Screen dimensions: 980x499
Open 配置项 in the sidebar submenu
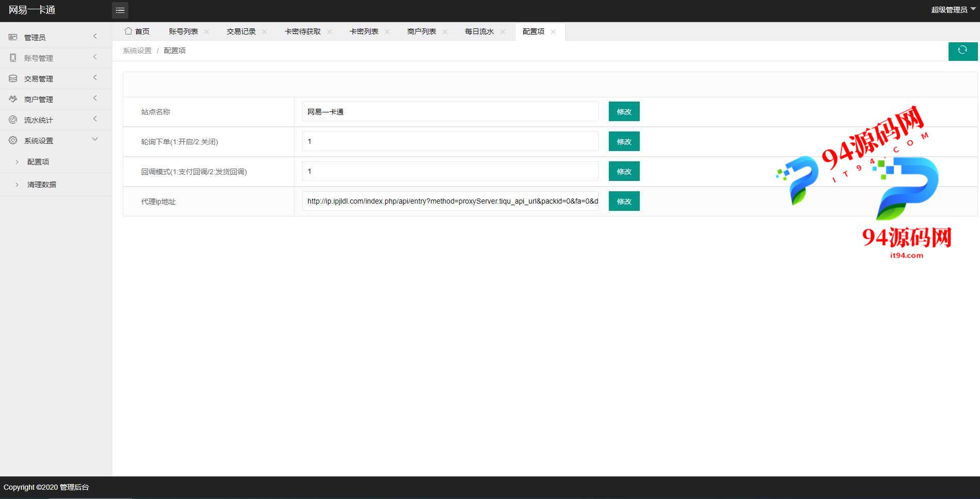[38, 162]
